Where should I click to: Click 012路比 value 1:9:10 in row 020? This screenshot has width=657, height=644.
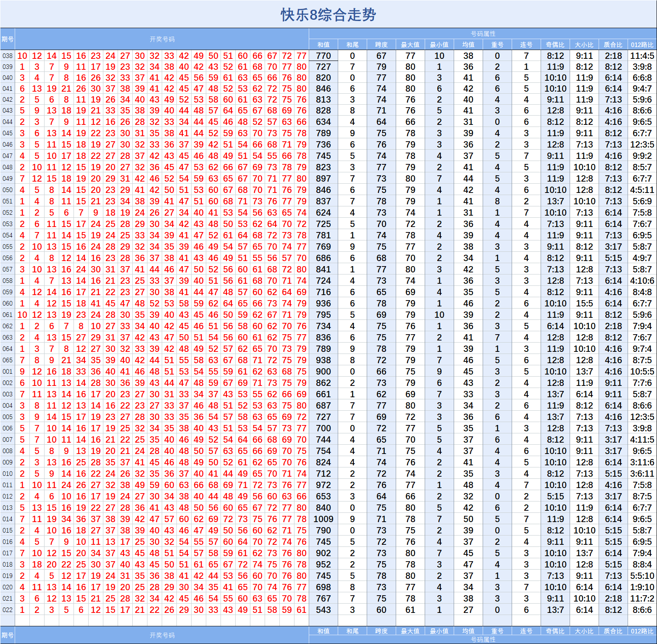[x=642, y=587]
